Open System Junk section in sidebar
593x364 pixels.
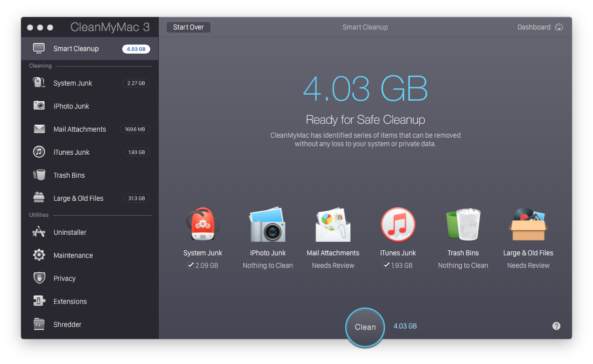coord(90,83)
